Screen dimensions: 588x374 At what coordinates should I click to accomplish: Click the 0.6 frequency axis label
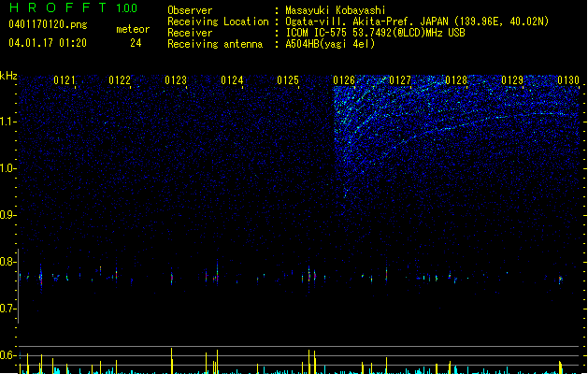coord(7,355)
